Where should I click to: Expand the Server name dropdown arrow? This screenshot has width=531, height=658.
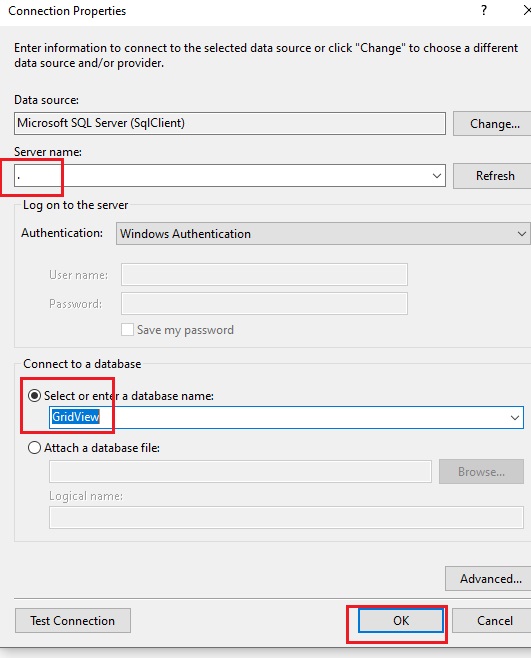pyautogui.click(x=437, y=176)
